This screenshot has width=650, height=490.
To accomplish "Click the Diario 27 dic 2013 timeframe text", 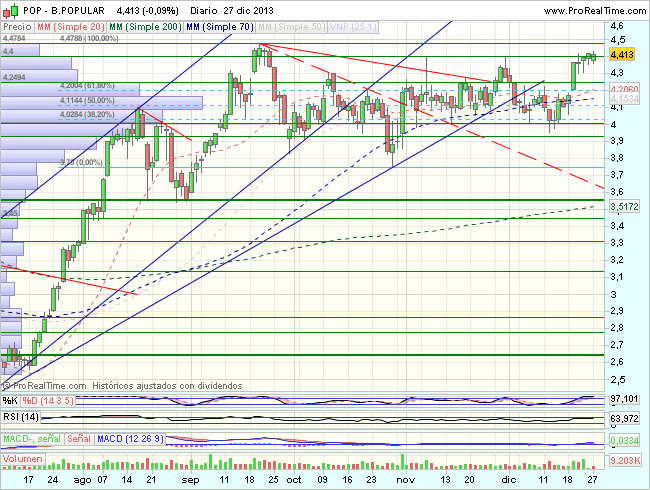I will (232, 11).
